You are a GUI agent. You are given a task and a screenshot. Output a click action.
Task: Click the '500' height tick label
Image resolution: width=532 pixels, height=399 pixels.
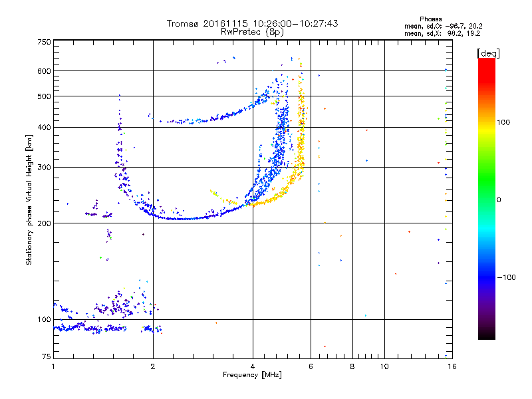(x=44, y=96)
